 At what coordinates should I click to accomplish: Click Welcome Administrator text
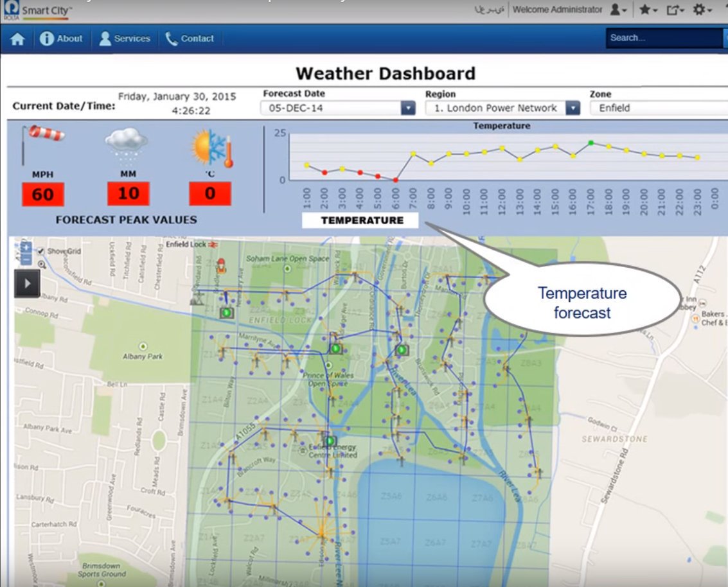click(x=557, y=9)
